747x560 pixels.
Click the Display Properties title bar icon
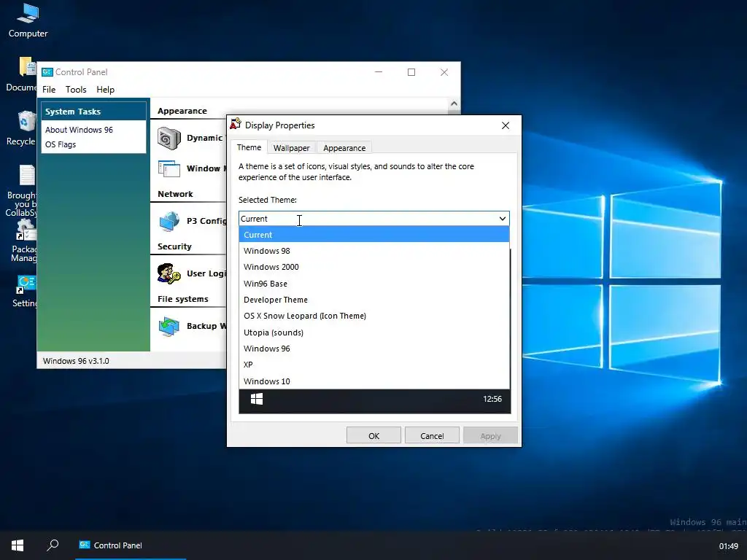(236, 124)
